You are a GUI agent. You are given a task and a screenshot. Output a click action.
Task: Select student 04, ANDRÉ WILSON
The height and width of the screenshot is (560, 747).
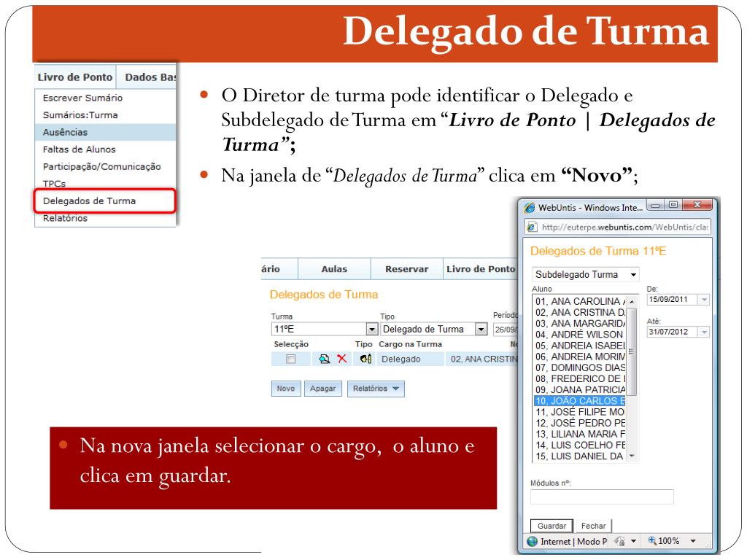coord(580,334)
